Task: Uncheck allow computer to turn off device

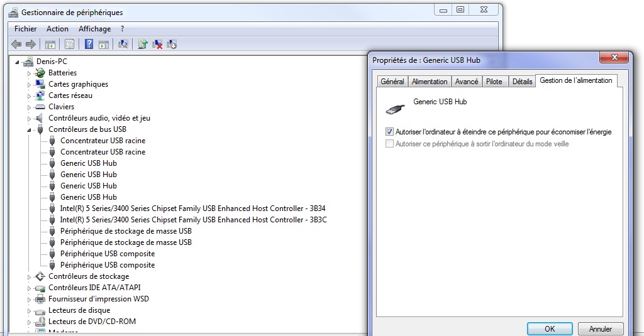Action: click(x=389, y=132)
